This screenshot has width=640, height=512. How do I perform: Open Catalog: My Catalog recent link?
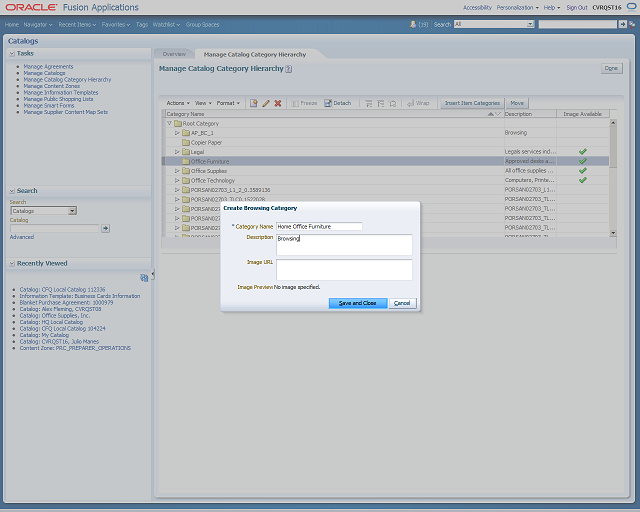[44, 335]
